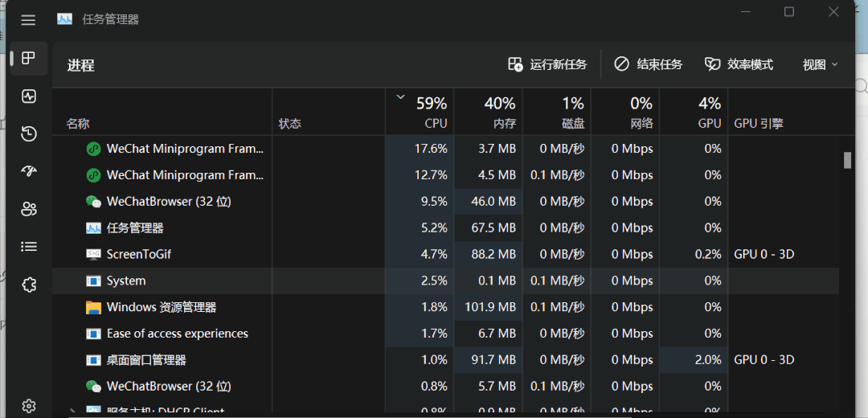Image resolution: width=868 pixels, height=418 pixels.
Task: Click the 91.7 MB memory cell
Action: pos(489,360)
